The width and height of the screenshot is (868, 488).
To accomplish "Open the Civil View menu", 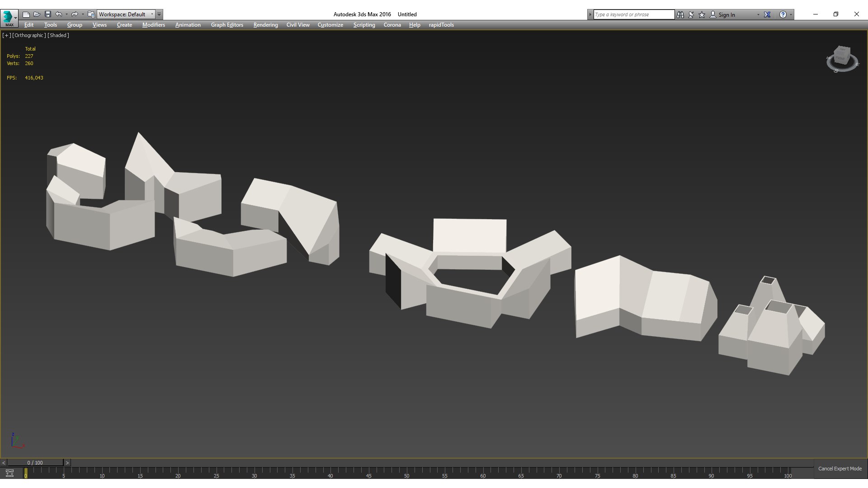I will (x=298, y=25).
